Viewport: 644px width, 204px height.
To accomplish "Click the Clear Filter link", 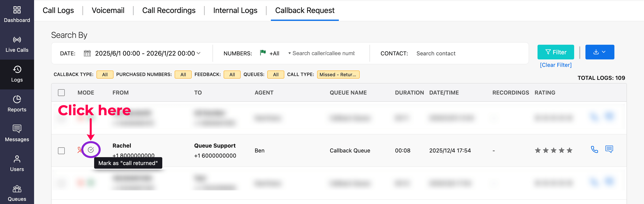I will (x=555, y=65).
